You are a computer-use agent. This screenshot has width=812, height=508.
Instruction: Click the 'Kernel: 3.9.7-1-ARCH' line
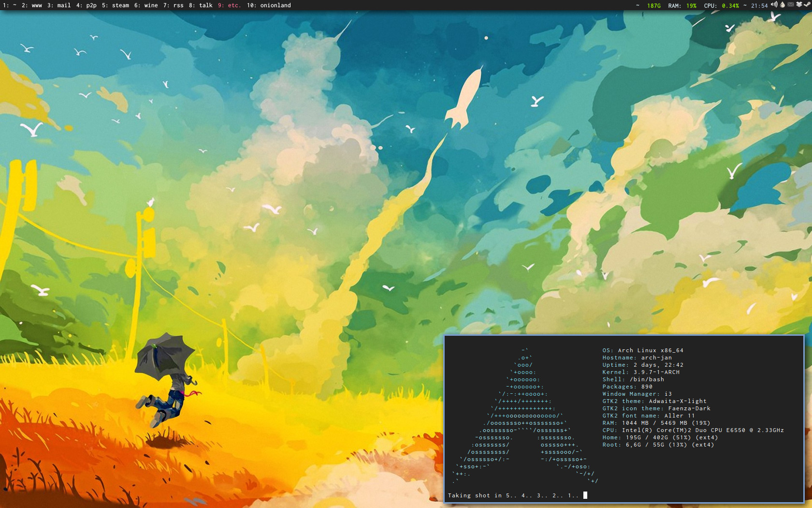[641, 372]
